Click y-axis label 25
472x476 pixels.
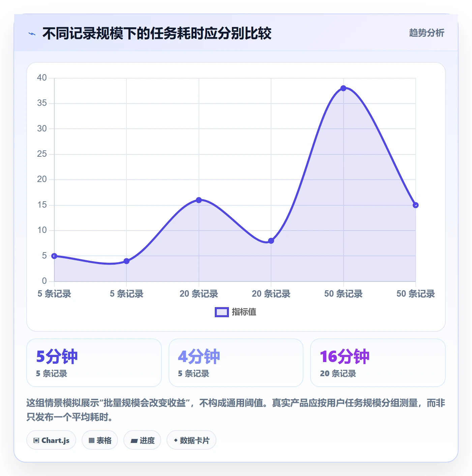point(42,154)
